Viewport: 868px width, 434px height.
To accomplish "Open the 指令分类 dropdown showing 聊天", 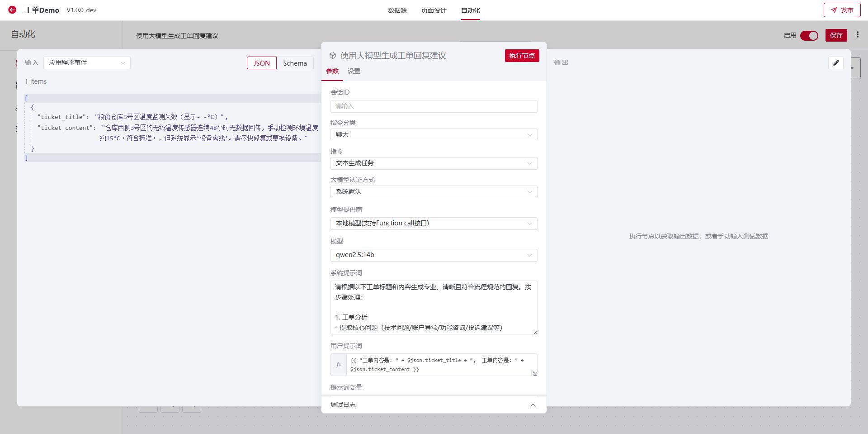I will pyautogui.click(x=433, y=134).
